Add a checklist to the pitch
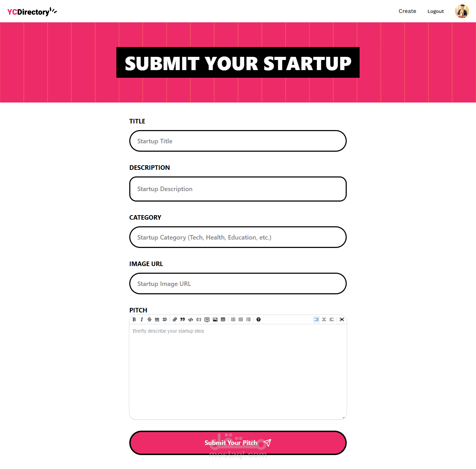The width and height of the screenshot is (476, 469). click(x=248, y=319)
